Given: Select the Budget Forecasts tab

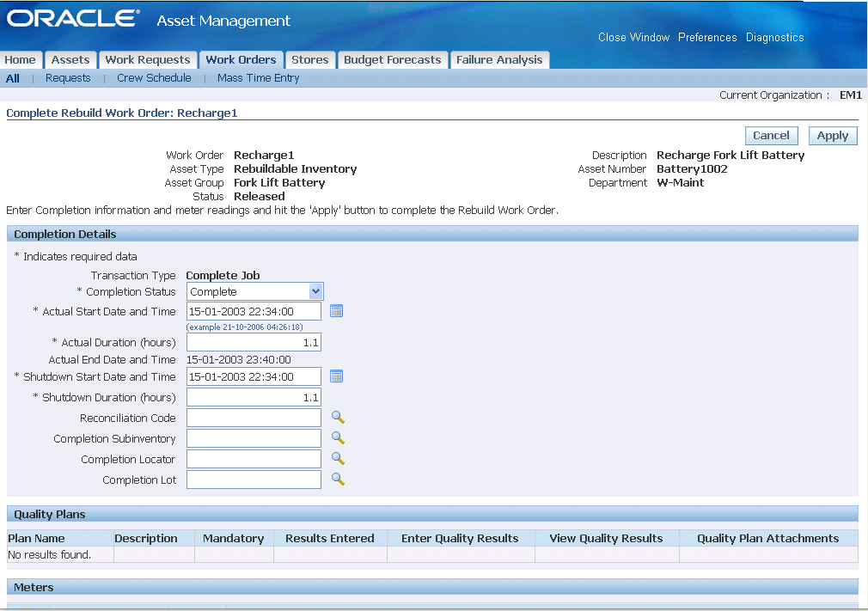Looking at the screenshot, I should (x=392, y=60).
